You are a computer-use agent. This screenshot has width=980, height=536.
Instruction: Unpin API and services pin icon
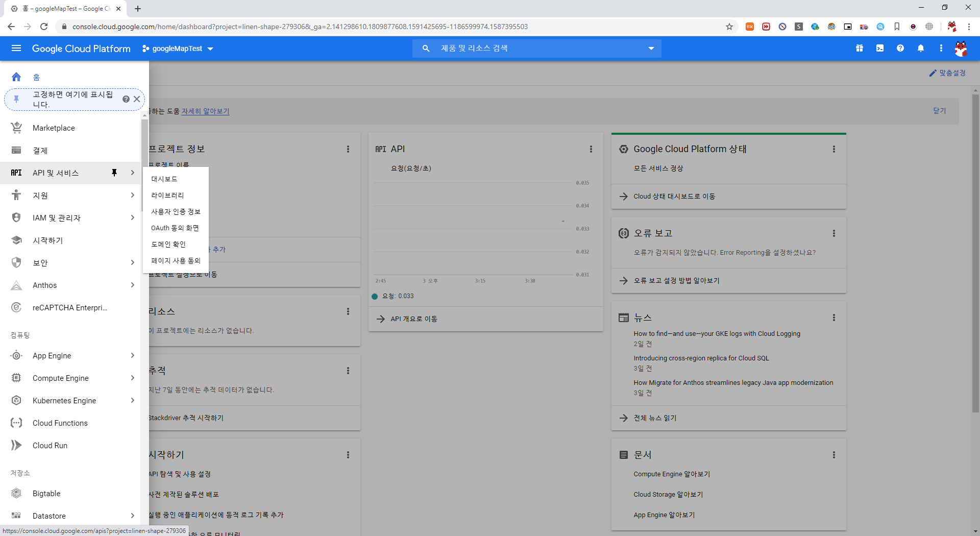[114, 173]
